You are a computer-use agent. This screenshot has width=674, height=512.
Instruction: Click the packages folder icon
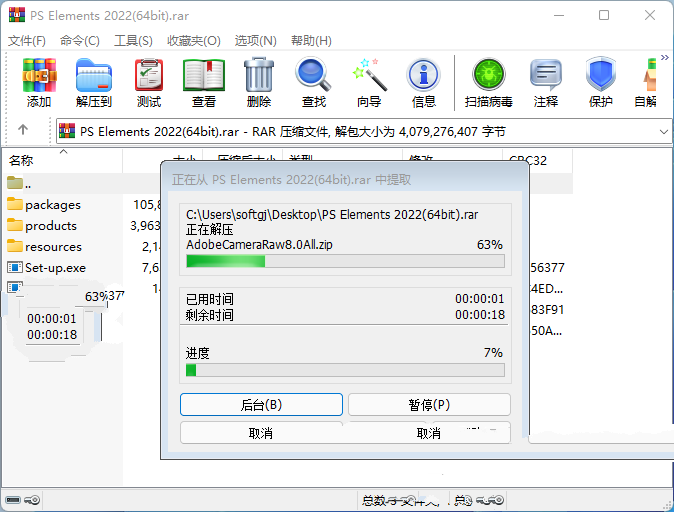coord(15,204)
